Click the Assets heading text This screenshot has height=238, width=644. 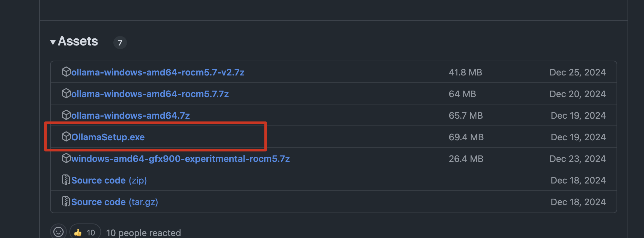tap(78, 41)
